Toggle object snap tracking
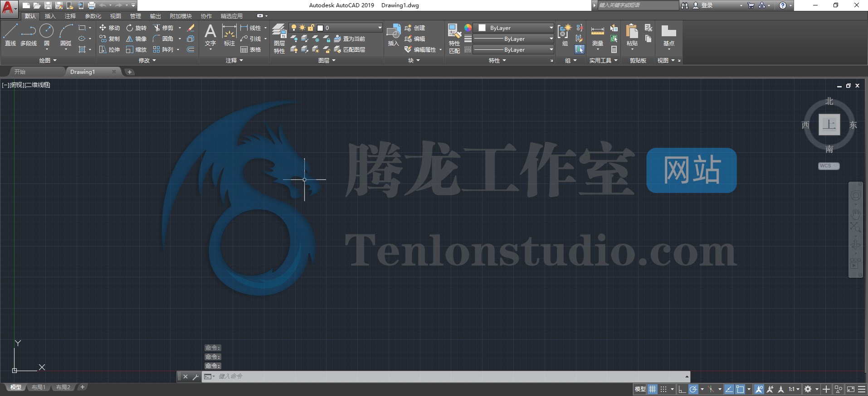The width and height of the screenshot is (868, 396). pyautogui.click(x=729, y=389)
